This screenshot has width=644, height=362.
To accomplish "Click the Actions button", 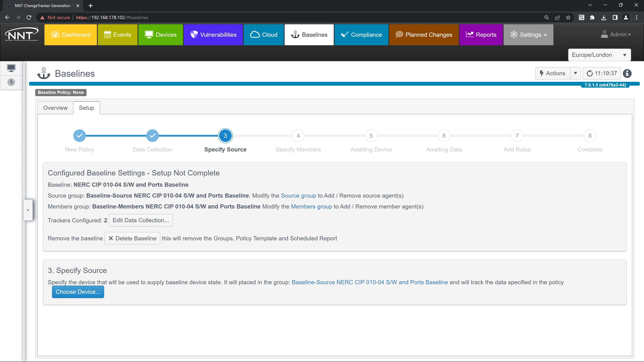I will pos(553,73).
